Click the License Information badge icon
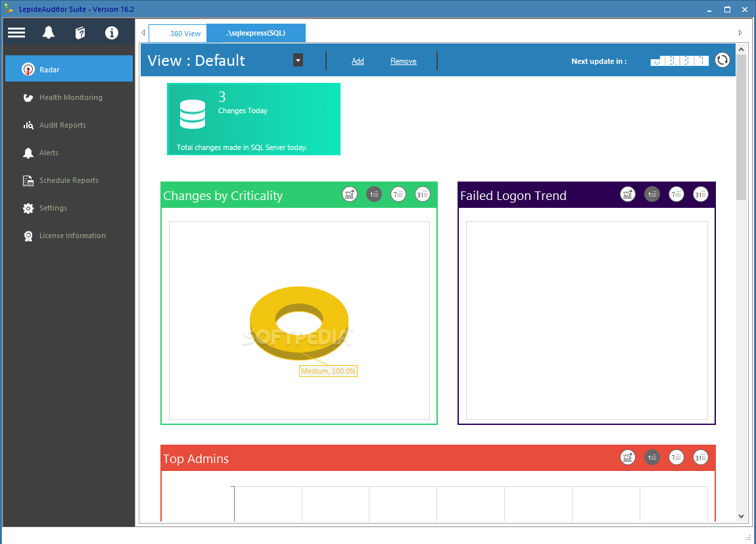 click(28, 236)
